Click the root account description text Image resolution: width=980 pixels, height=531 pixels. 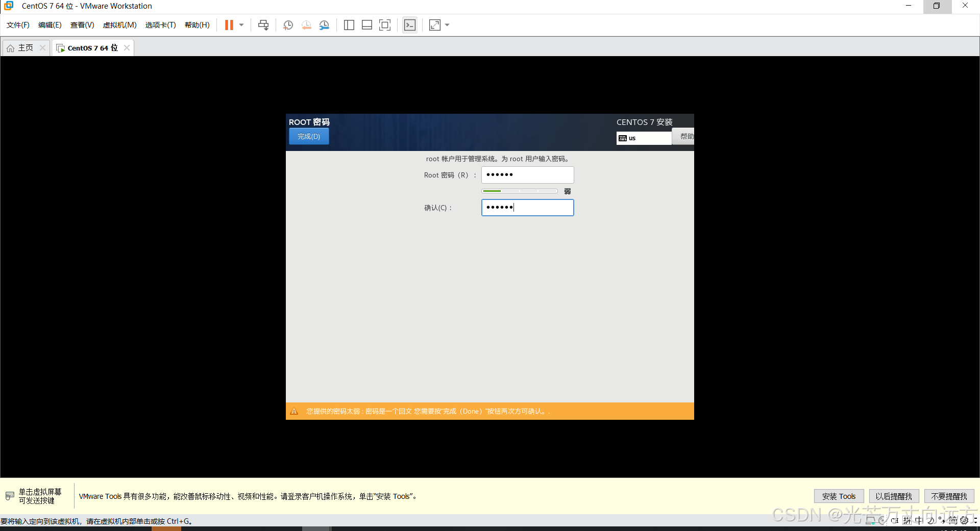(499, 159)
